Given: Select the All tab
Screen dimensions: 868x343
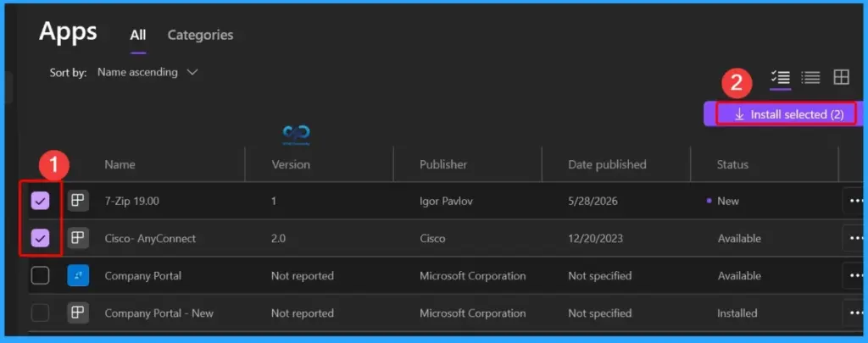Looking at the screenshot, I should point(138,36).
